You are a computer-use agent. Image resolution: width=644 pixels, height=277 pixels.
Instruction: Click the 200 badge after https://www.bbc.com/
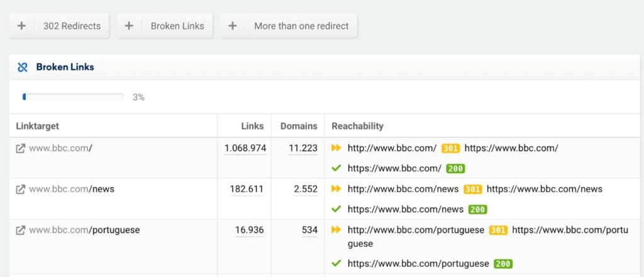point(455,169)
